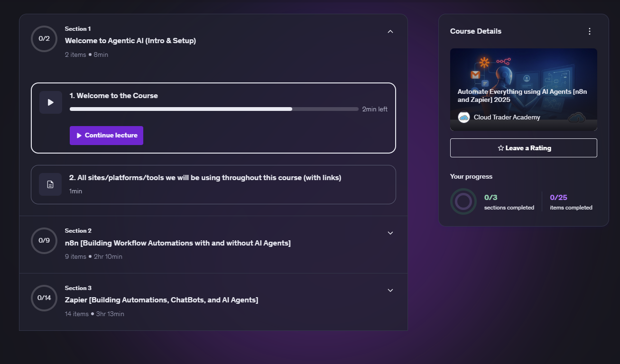Click the Section 2 progress circle 0/9
This screenshot has height=364, width=620.
44,241
